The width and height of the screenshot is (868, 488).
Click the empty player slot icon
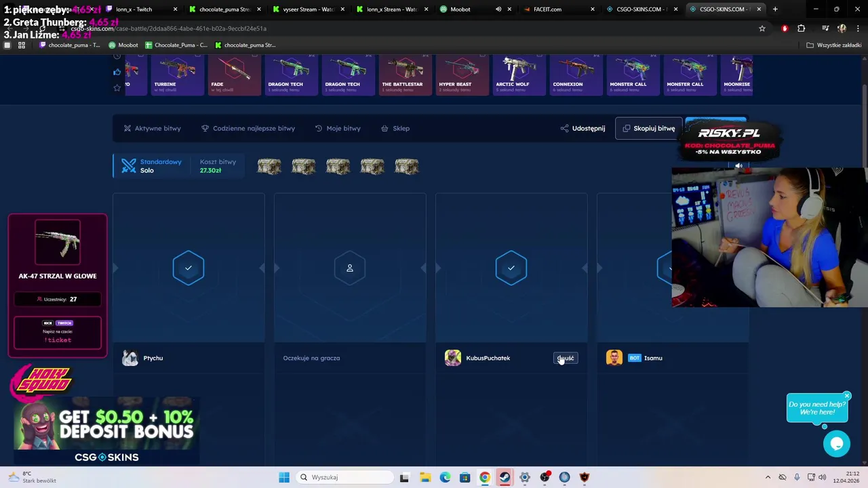coord(350,268)
